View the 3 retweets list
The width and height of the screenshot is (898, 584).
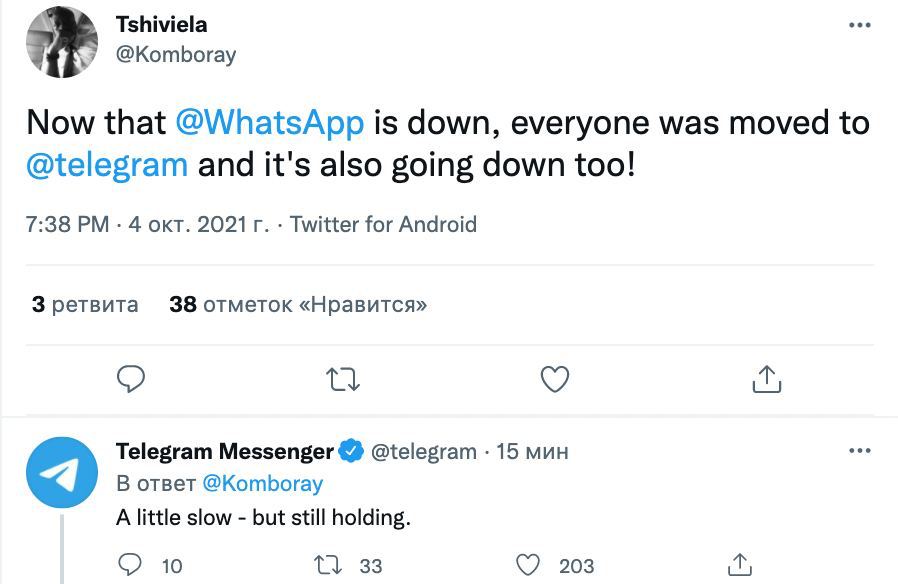tap(85, 305)
